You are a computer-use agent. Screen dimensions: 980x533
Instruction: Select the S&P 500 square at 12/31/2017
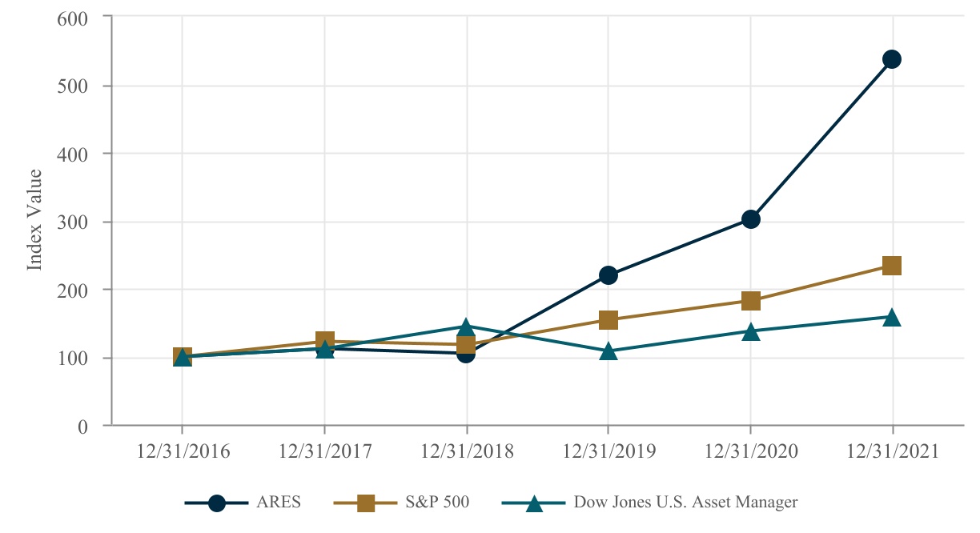click(x=324, y=342)
